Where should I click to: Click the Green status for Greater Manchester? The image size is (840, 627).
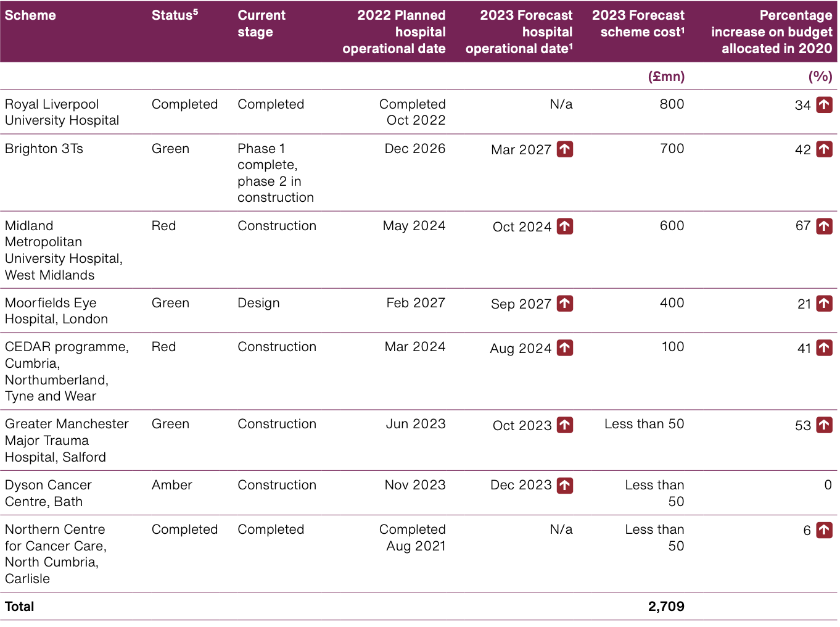click(170, 424)
